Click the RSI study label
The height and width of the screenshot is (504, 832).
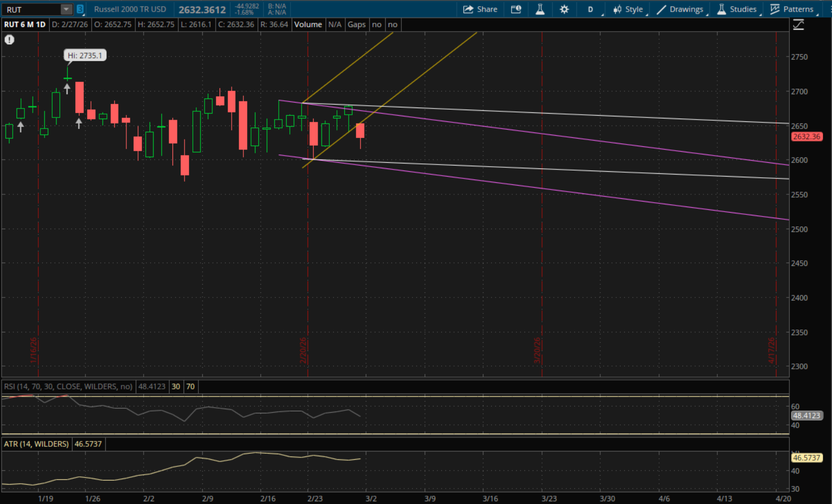click(68, 387)
